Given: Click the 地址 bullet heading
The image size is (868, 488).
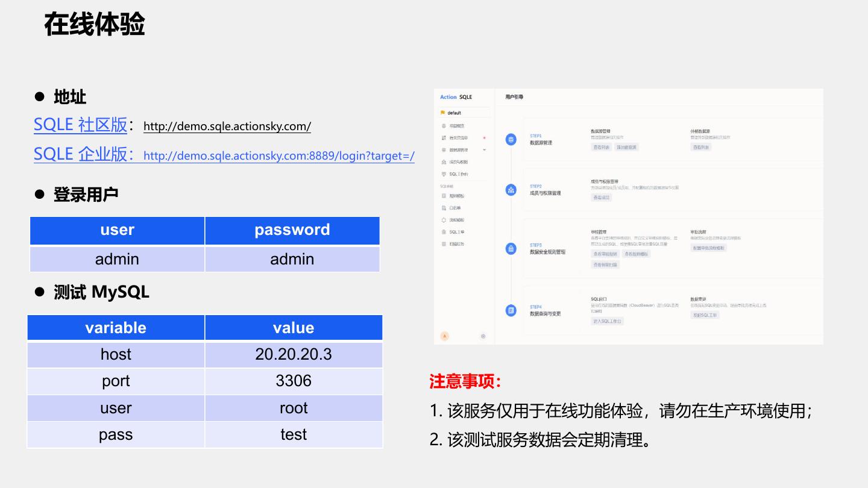Looking at the screenshot, I should point(70,97).
